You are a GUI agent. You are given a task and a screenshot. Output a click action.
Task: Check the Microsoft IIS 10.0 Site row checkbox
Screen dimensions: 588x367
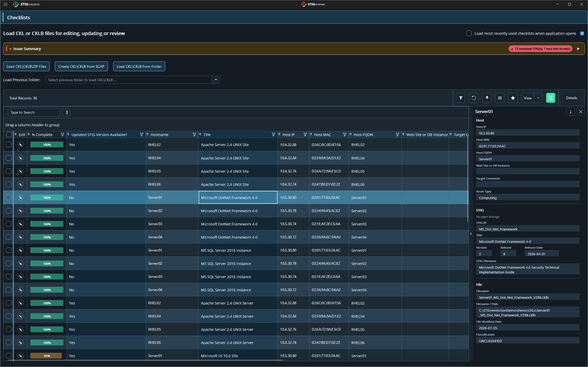9,356
